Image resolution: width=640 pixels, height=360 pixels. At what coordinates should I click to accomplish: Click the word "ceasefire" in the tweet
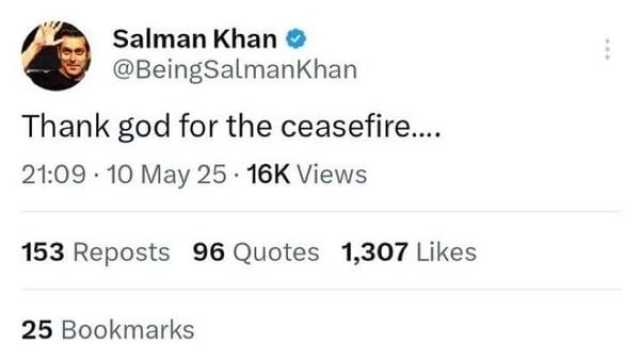coord(345,127)
